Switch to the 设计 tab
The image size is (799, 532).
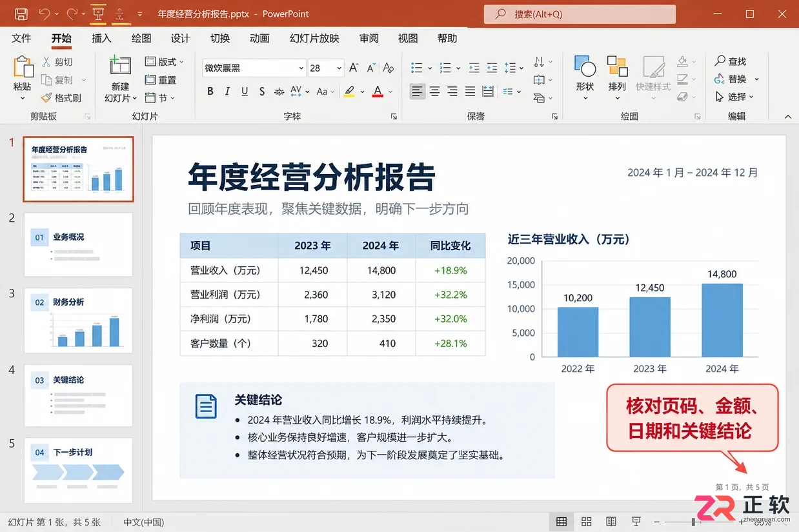point(180,39)
